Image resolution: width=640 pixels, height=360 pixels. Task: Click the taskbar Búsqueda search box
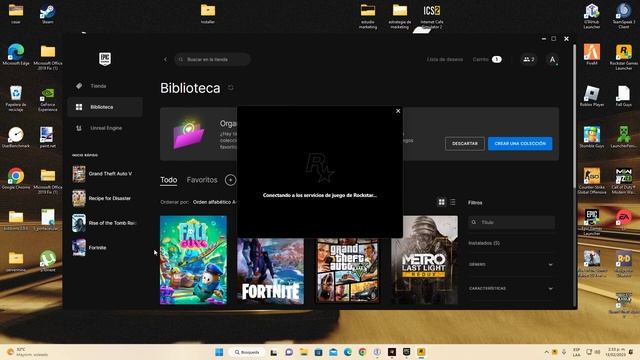pos(247,352)
